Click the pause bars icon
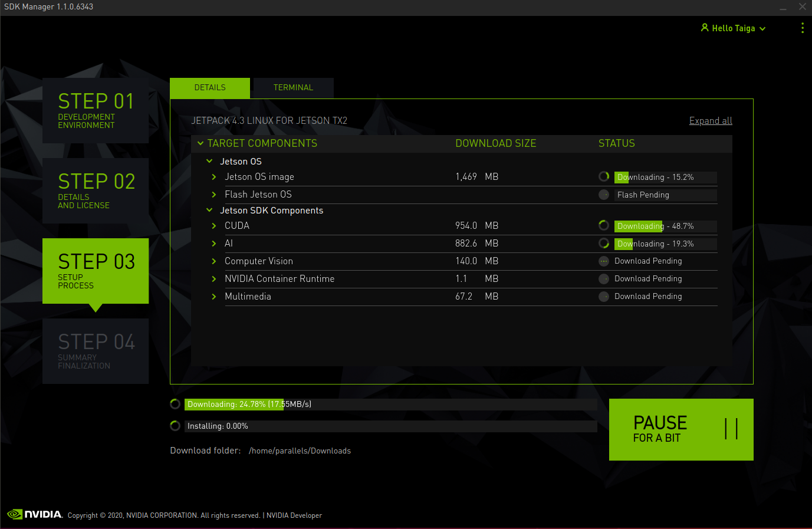Viewport: 812px width, 529px height. 731,429
